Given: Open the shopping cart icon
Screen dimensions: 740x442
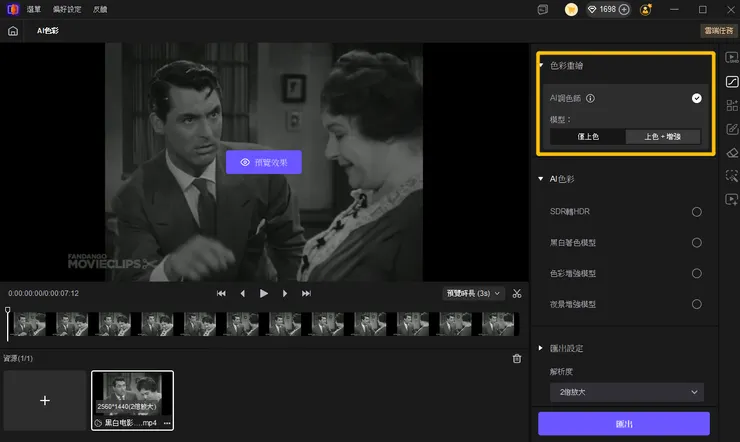Looking at the screenshot, I should 571,9.
